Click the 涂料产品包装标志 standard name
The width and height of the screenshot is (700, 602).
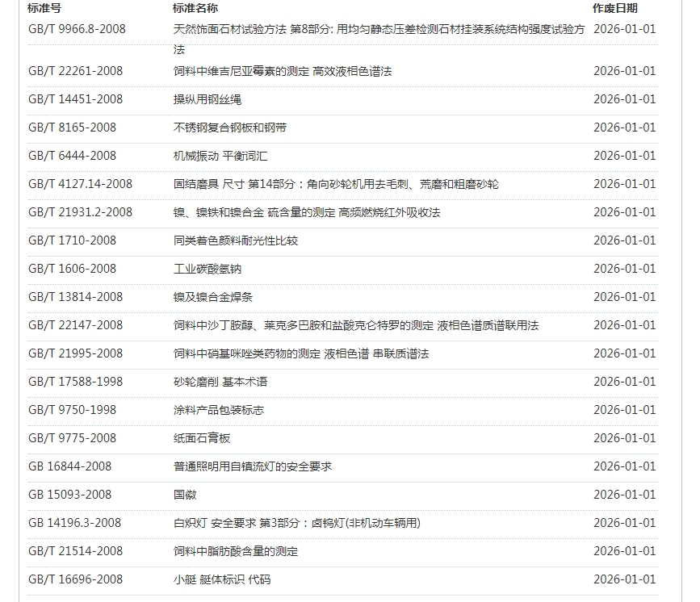point(218,410)
